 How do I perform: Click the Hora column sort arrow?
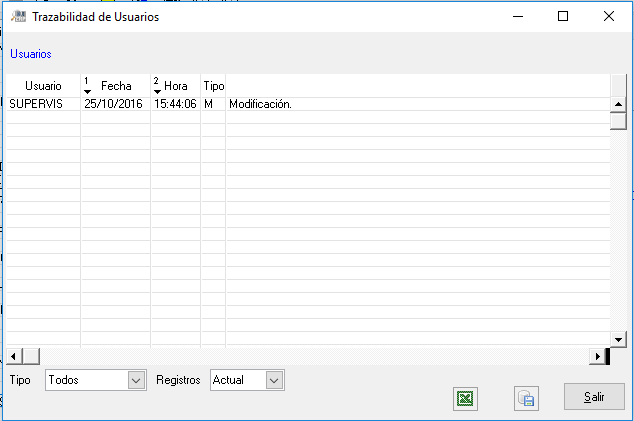[157, 91]
